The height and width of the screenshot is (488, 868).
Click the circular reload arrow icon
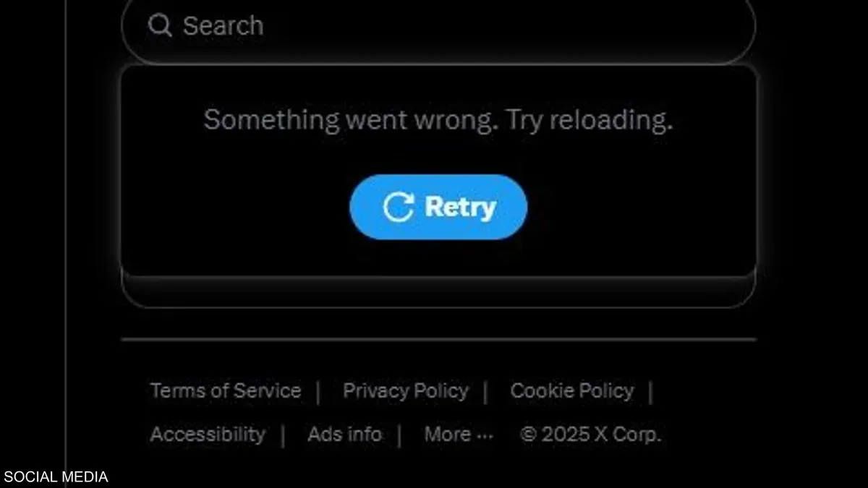tap(398, 207)
